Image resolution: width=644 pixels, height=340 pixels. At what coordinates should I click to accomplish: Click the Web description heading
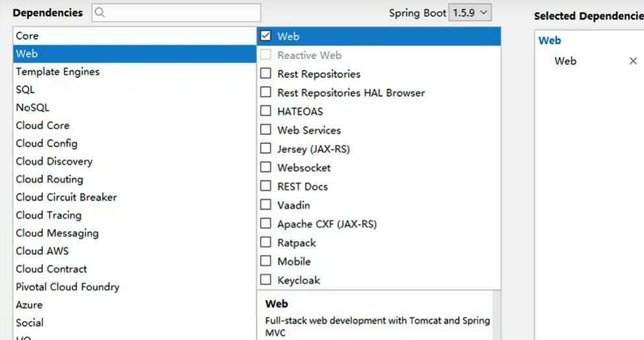tap(276, 304)
